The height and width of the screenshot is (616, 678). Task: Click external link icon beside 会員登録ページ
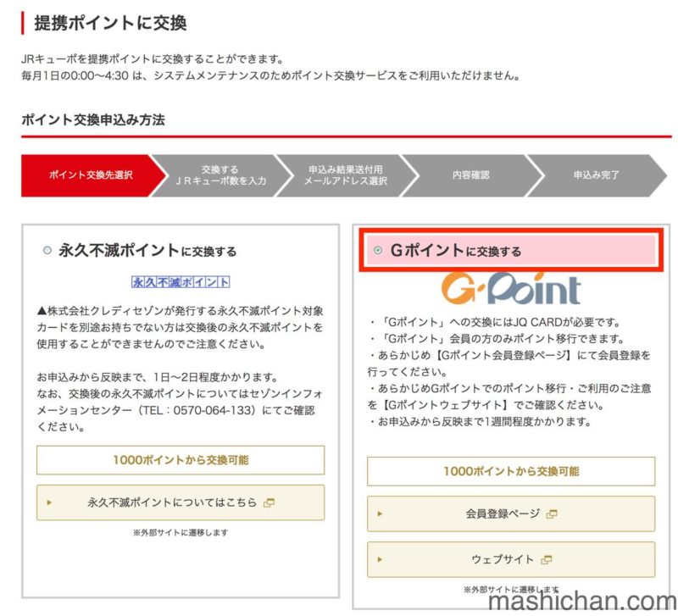[x=552, y=514]
